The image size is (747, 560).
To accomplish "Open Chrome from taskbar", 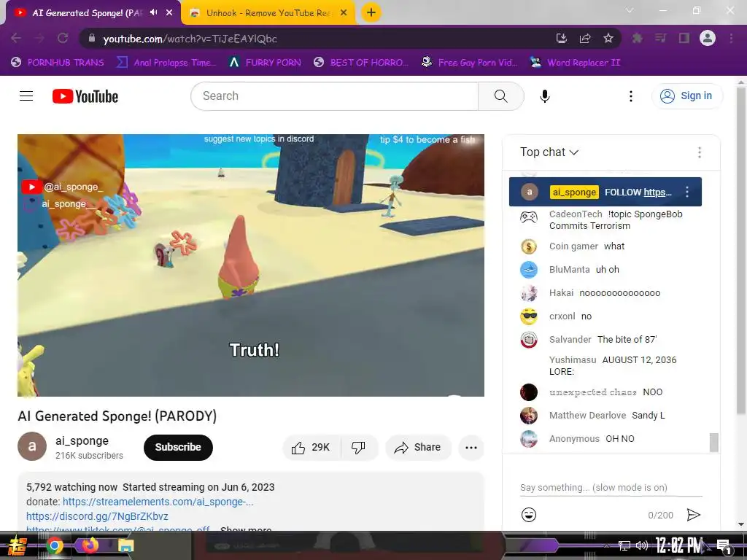I will [x=54, y=545].
